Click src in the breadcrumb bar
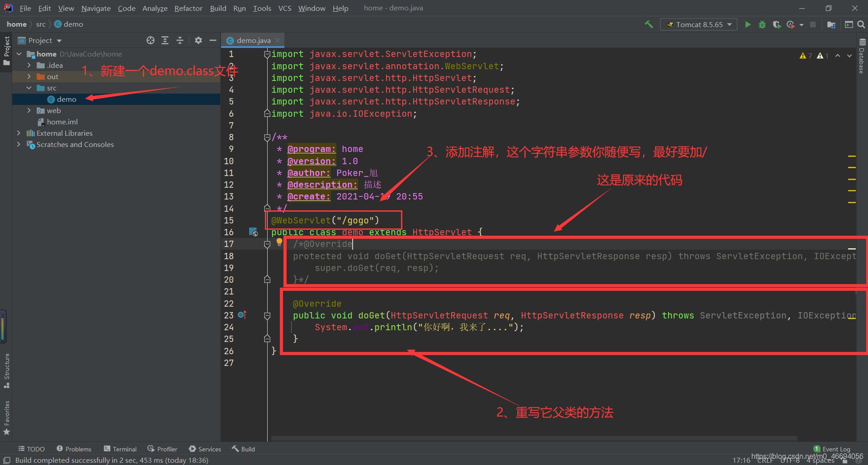Screen dimensions: 868x465 pyautogui.click(x=41, y=24)
